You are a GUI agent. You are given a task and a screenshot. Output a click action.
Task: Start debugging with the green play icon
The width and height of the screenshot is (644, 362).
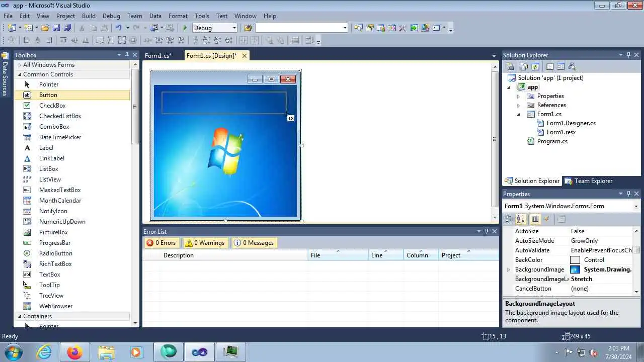[x=185, y=28]
